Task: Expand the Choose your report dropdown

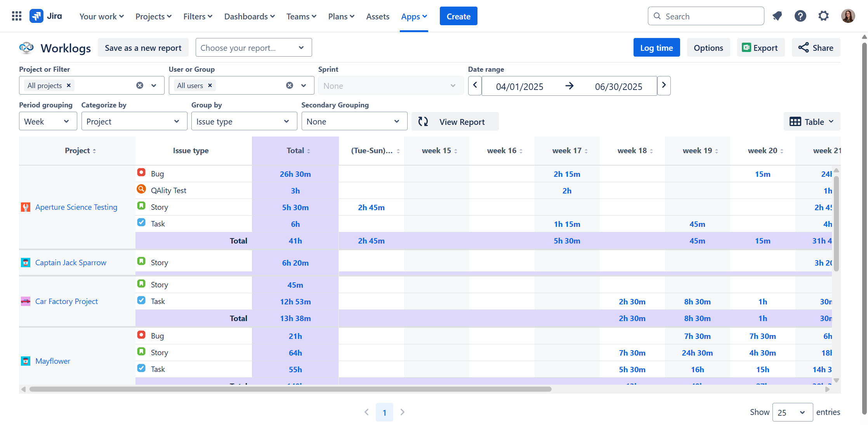Action: [x=254, y=48]
